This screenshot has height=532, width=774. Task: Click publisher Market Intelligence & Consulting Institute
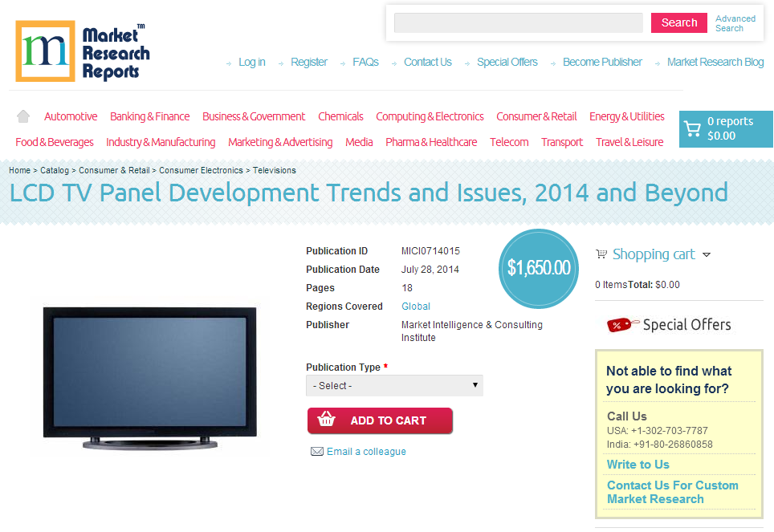(x=471, y=331)
